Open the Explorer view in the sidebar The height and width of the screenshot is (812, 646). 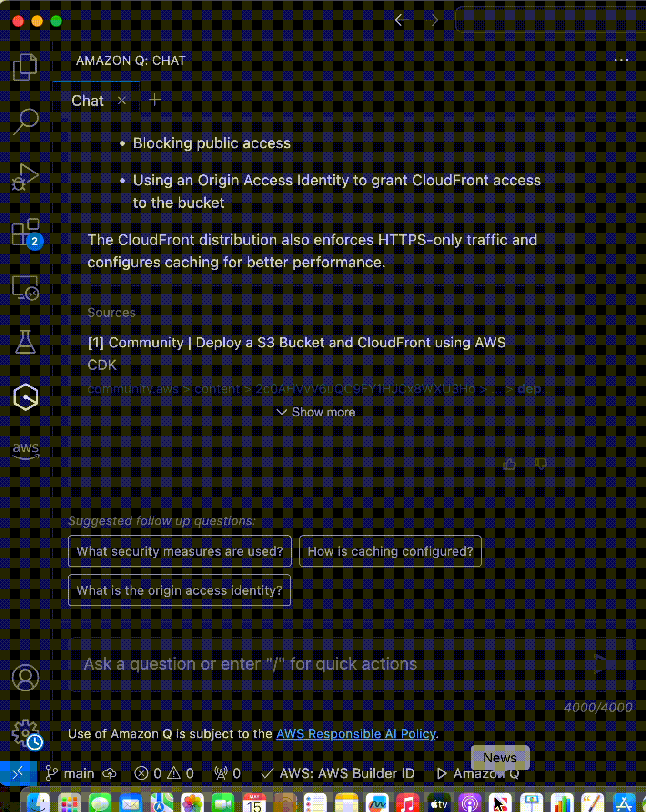tap(25, 67)
